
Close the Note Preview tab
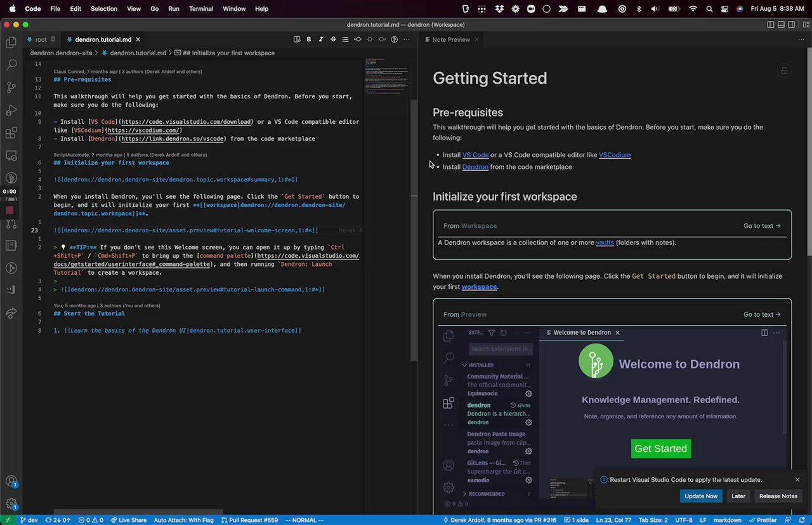[476, 39]
